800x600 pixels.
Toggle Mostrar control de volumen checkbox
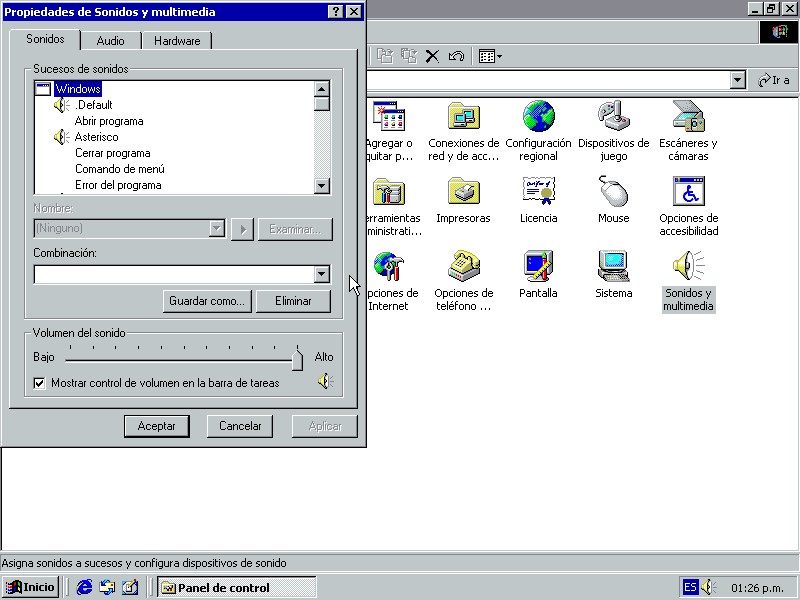(x=39, y=383)
